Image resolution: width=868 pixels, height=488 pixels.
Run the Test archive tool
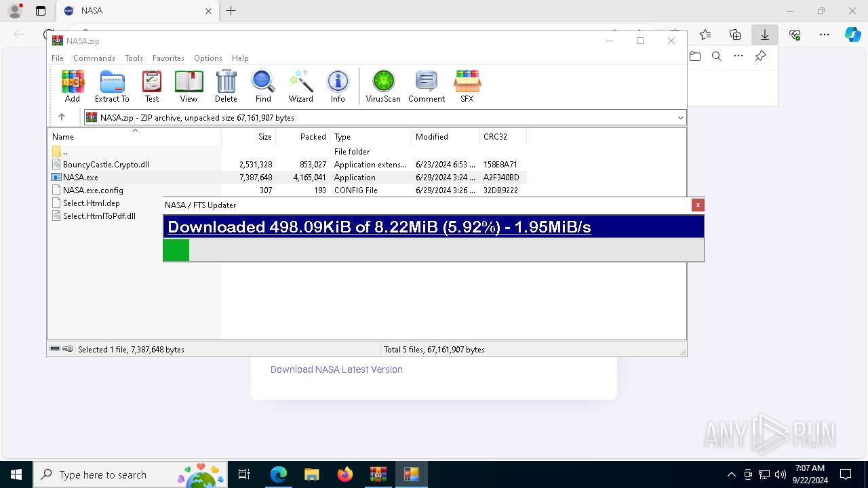[x=152, y=86]
